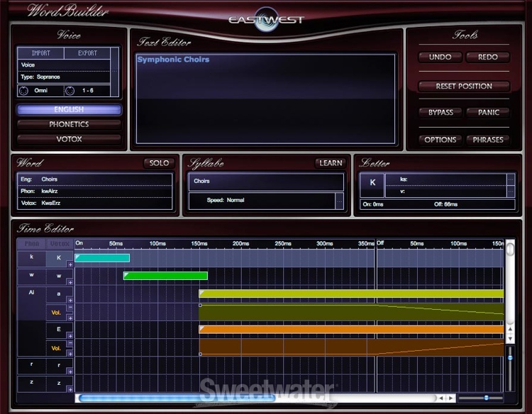Click the horizontal zoom slider handle

point(486,398)
